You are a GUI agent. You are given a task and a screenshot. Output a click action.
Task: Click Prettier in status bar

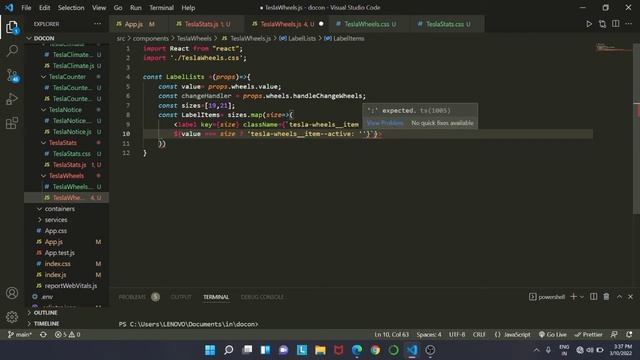(588, 334)
